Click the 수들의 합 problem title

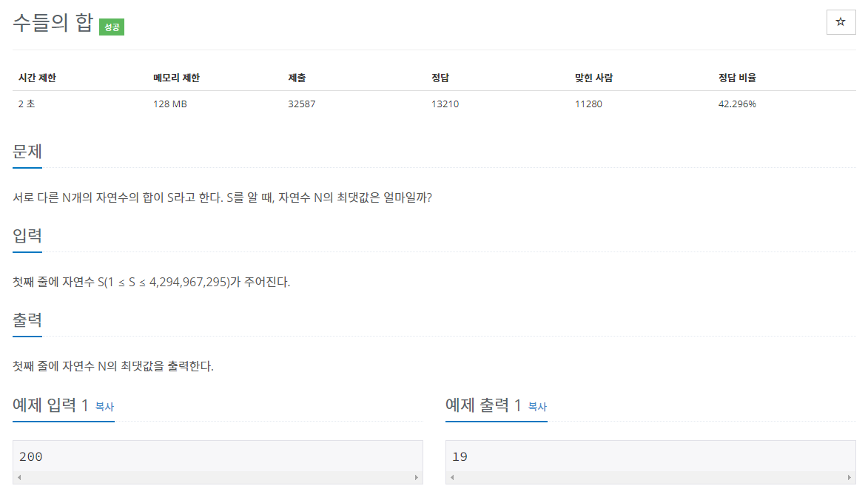coord(53,23)
